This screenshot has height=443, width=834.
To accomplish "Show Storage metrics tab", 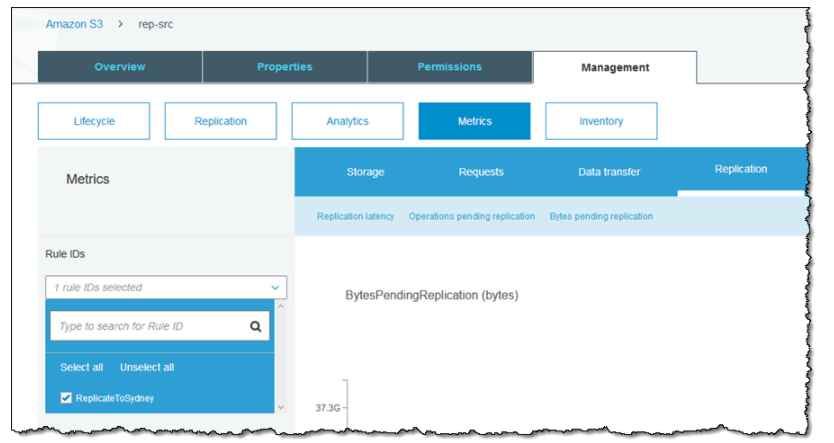I will [365, 172].
